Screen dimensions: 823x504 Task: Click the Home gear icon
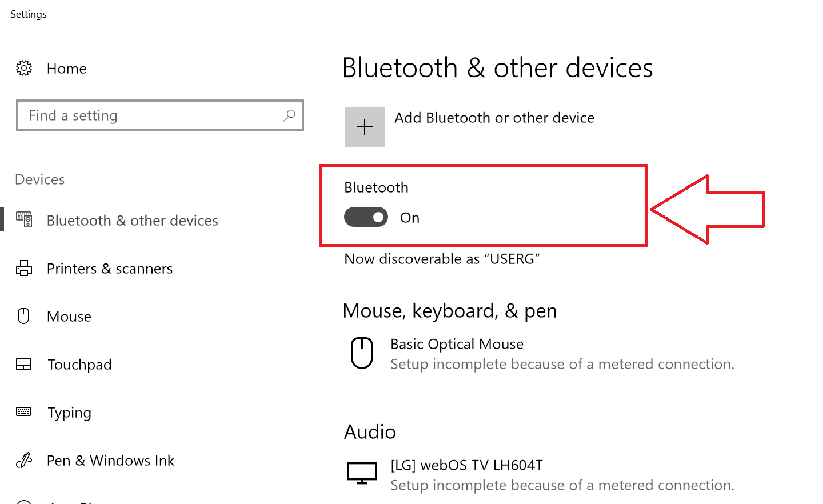pyautogui.click(x=24, y=69)
